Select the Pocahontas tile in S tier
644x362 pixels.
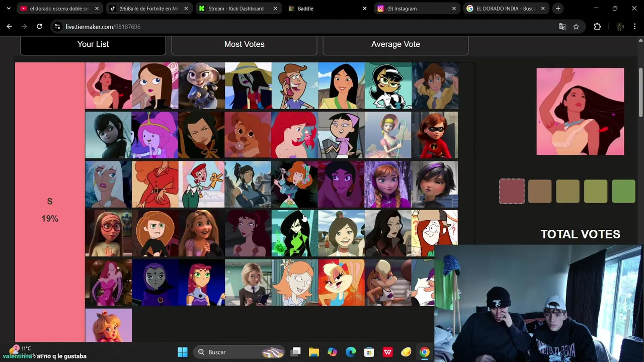(108, 85)
